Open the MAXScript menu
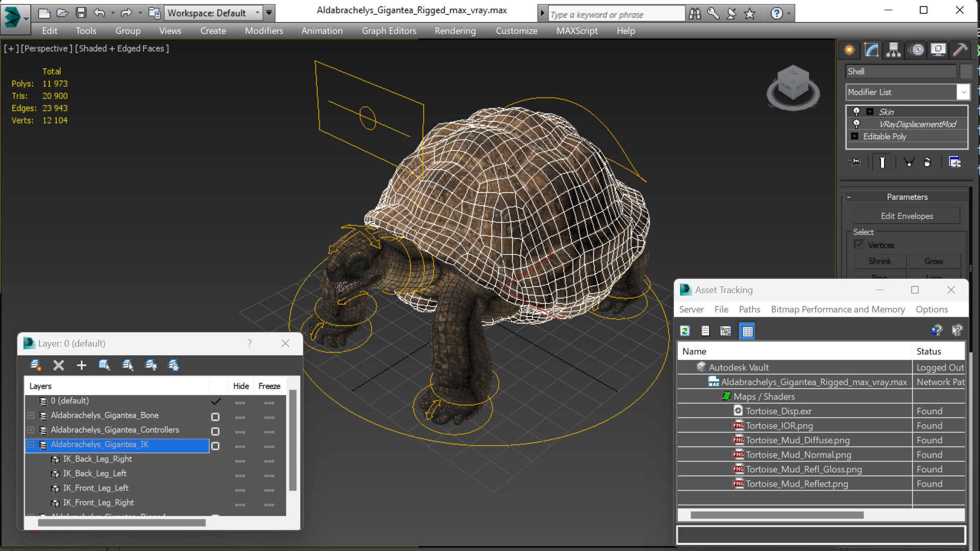The width and height of the screenshot is (980, 551). tap(577, 31)
